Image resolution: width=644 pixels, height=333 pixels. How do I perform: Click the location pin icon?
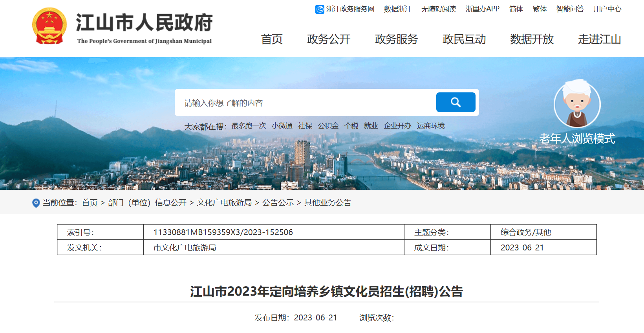tap(36, 203)
